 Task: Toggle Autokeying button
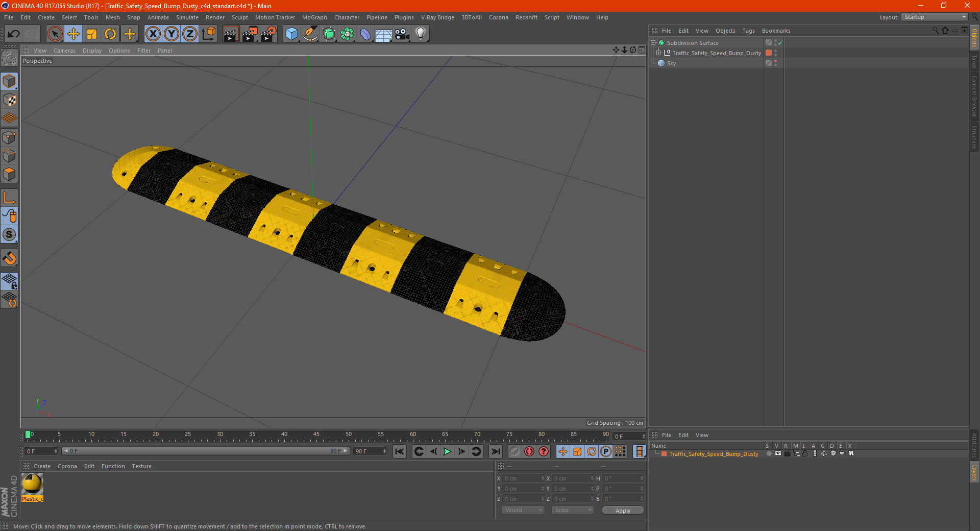(x=529, y=451)
